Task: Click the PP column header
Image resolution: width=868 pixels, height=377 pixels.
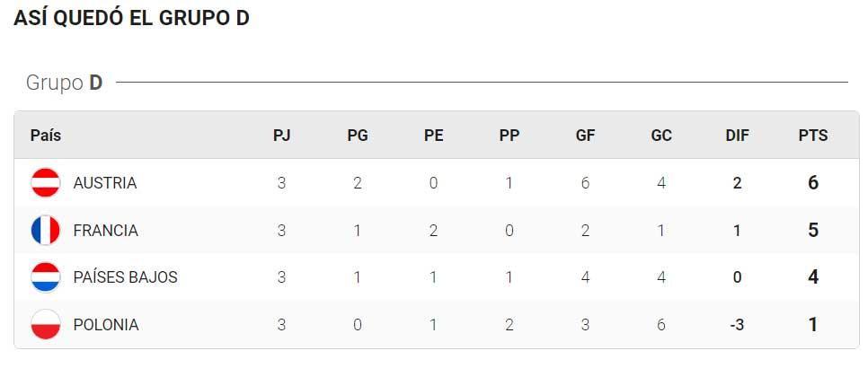Action: point(509,136)
